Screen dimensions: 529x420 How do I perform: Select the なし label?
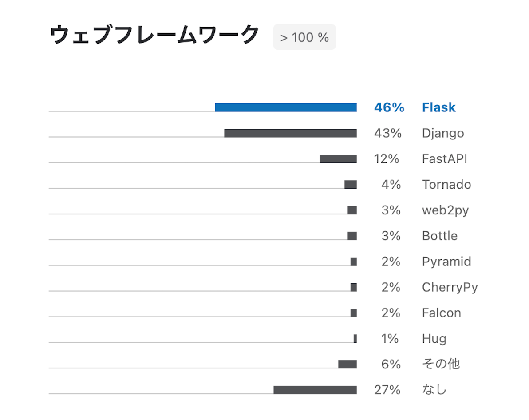(x=434, y=390)
